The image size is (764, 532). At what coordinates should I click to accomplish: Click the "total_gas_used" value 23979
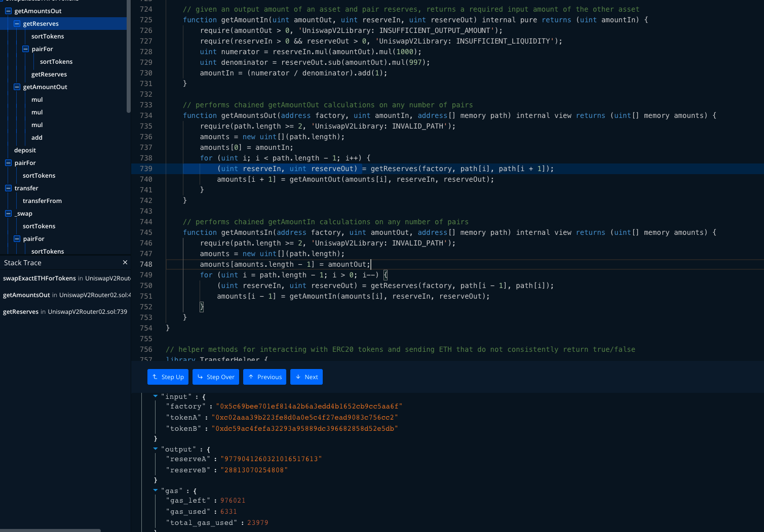[x=258, y=523]
